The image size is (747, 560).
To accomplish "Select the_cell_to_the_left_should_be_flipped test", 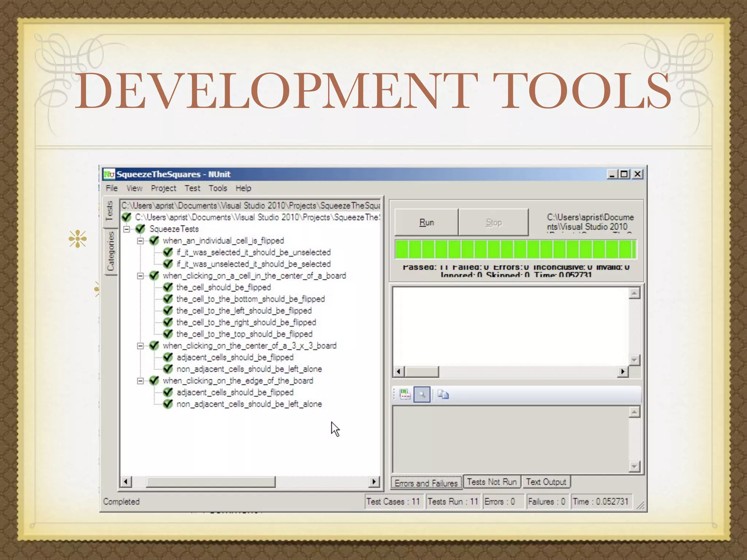I will coord(244,311).
